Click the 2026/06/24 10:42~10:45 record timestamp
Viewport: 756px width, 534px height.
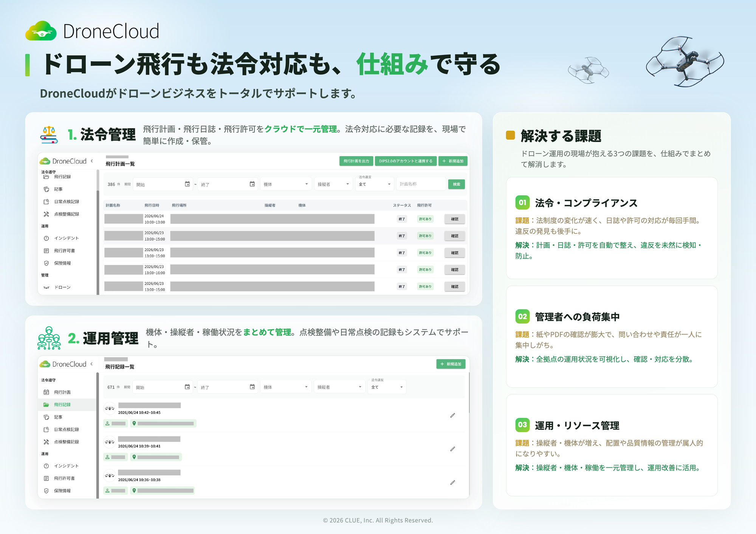139,413
